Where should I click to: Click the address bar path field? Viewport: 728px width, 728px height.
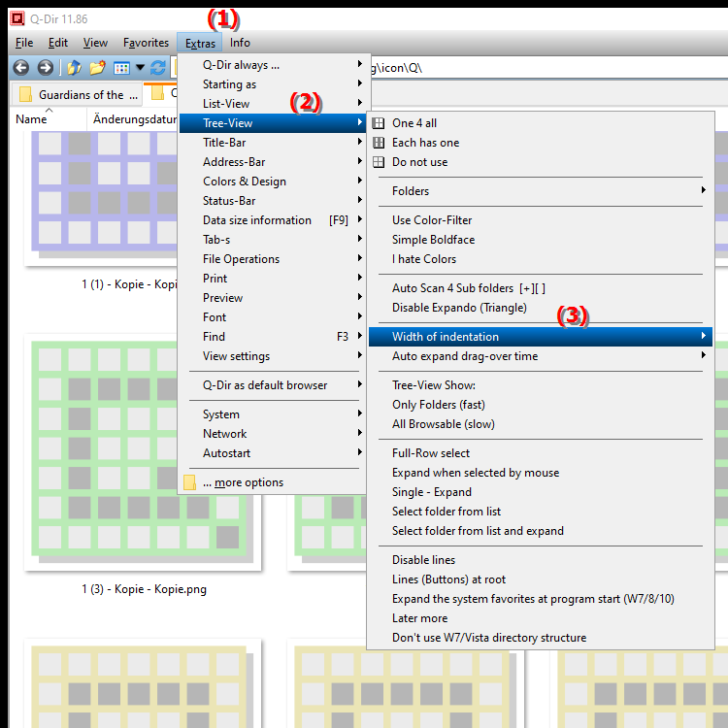[547, 68]
